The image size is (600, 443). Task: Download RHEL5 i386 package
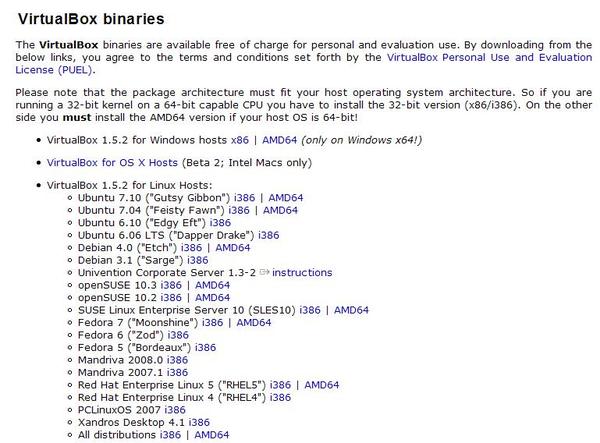tap(280, 385)
